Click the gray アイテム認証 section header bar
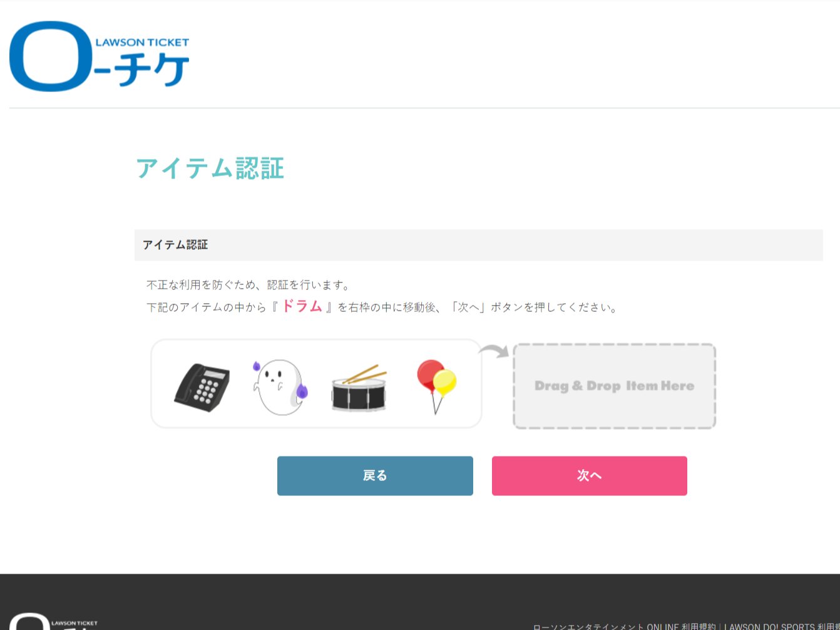This screenshot has width=840, height=630. click(479, 245)
